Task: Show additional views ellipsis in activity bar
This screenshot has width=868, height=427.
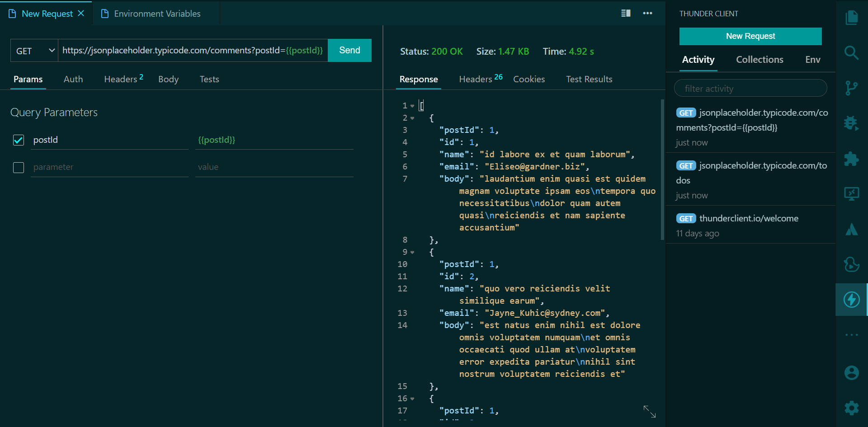Action: (x=852, y=335)
